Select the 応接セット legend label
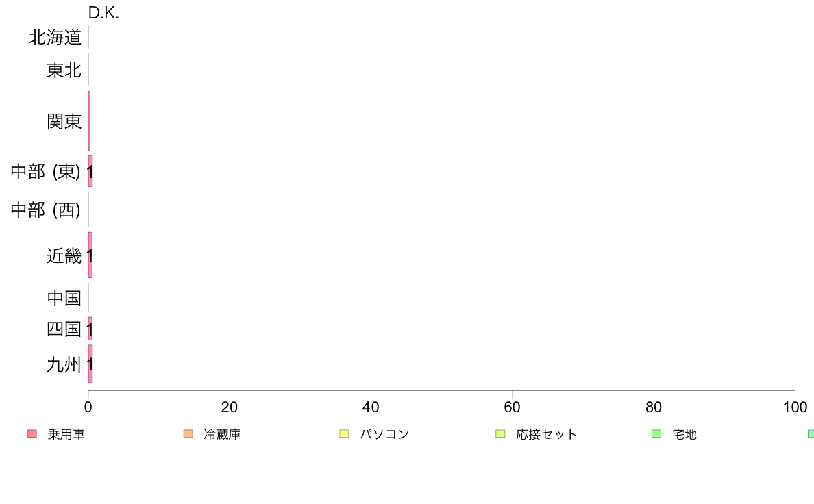Image resolution: width=814 pixels, height=504 pixels. coord(547,434)
